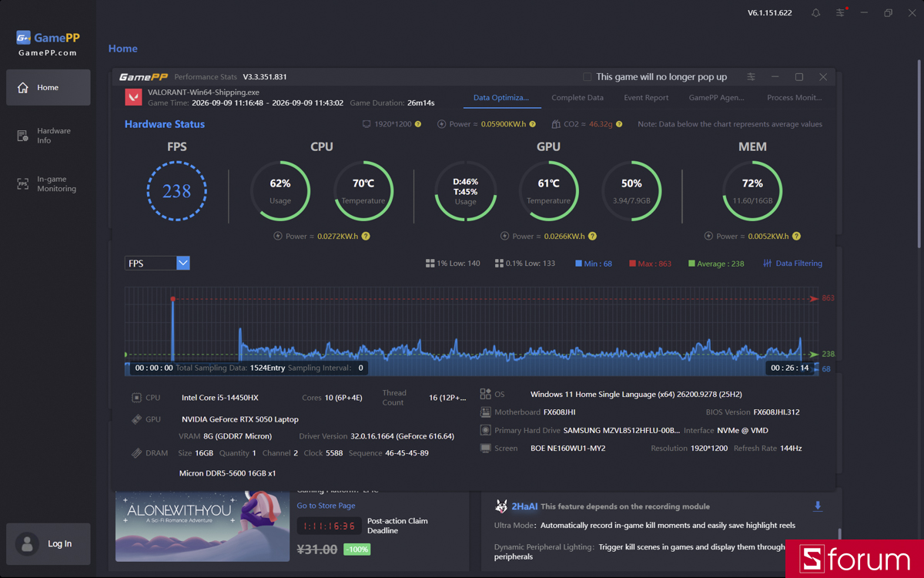Switch to Complete Data tab

pyautogui.click(x=577, y=98)
